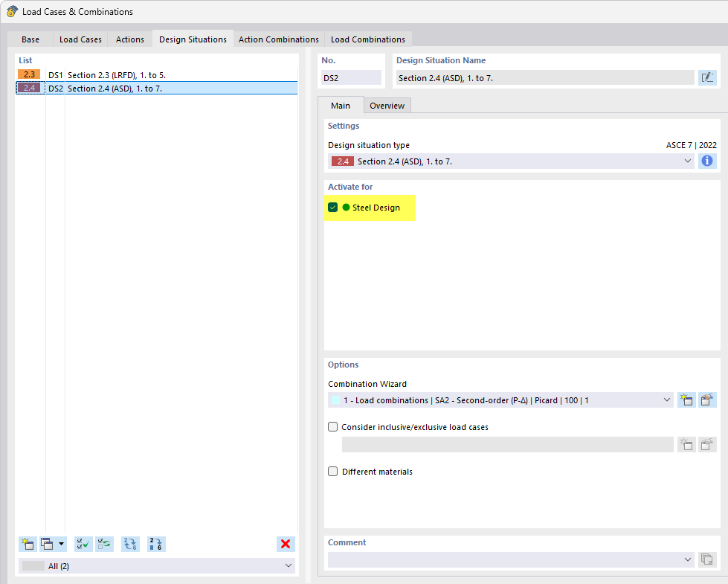Select DS1 Section 2.3 (LRFD) row
This screenshot has height=584, width=728.
click(x=156, y=75)
